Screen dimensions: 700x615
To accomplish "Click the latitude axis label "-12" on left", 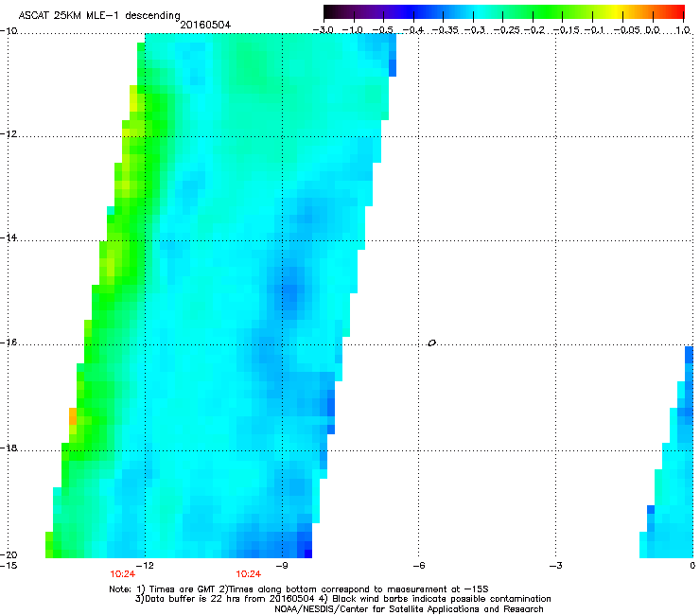I will pyautogui.click(x=9, y=134).
